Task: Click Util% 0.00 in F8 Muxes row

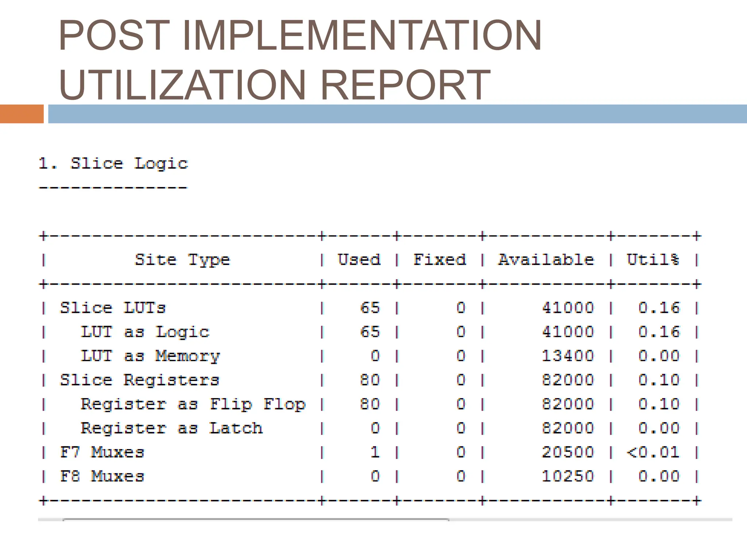Action: point(659,477)
